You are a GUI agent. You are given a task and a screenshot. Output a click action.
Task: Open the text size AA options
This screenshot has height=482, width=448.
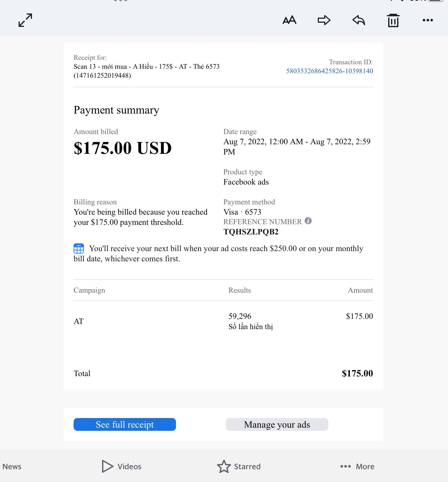click(x=289, y=20)
